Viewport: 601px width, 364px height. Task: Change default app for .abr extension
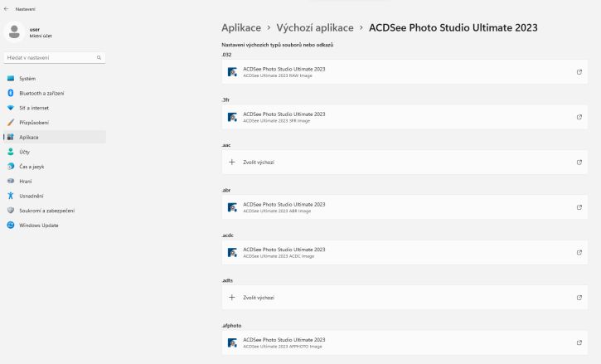click(405, 207)
